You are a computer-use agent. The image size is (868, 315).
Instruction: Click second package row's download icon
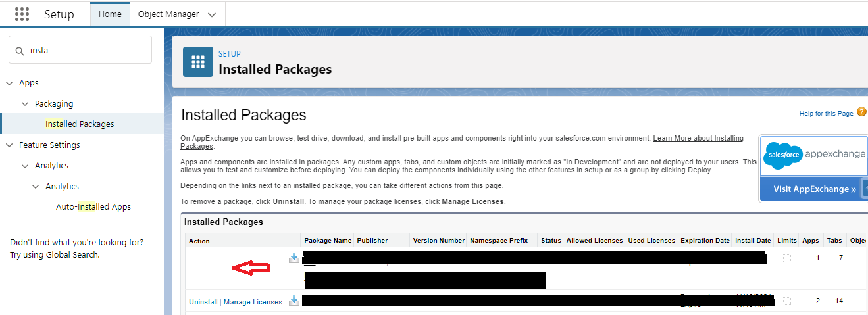294,301
